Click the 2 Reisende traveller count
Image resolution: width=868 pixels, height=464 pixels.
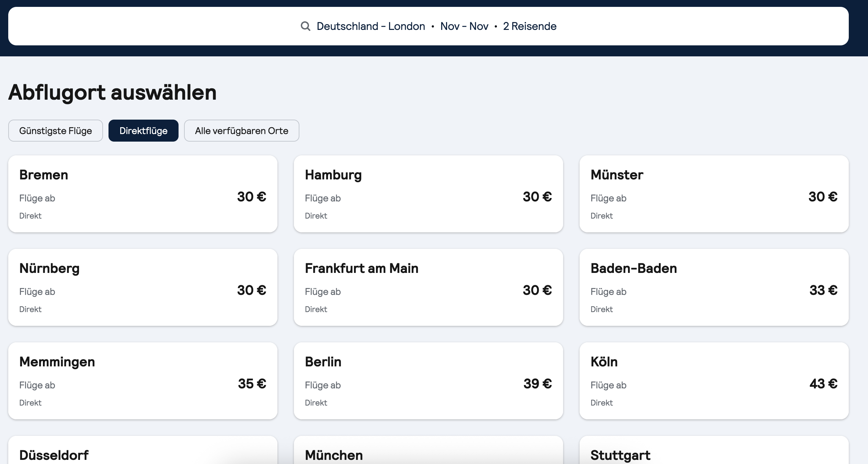[x=529, y=26]
